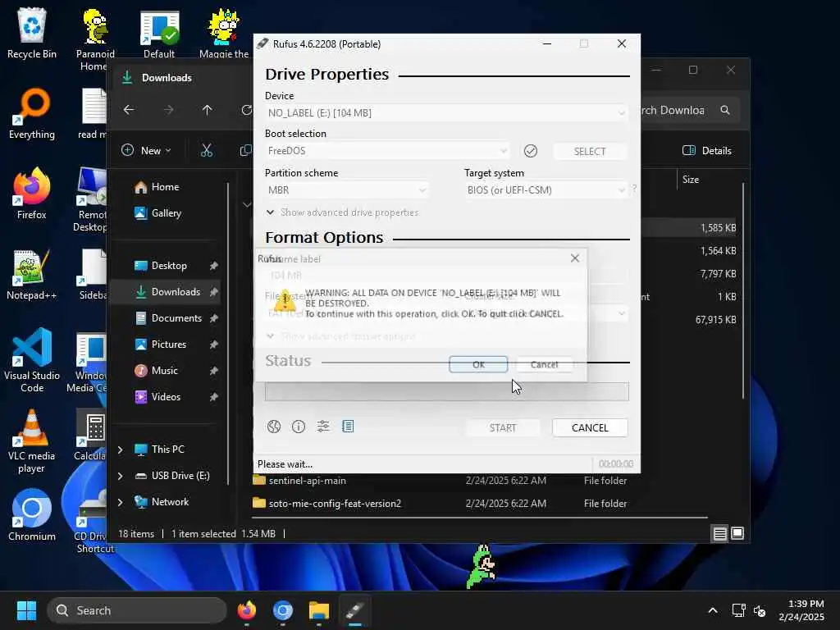Click the CANCEL button in Rufus
Image resolution: width=840 pixels, height=630 pixels.
[590, 427]
